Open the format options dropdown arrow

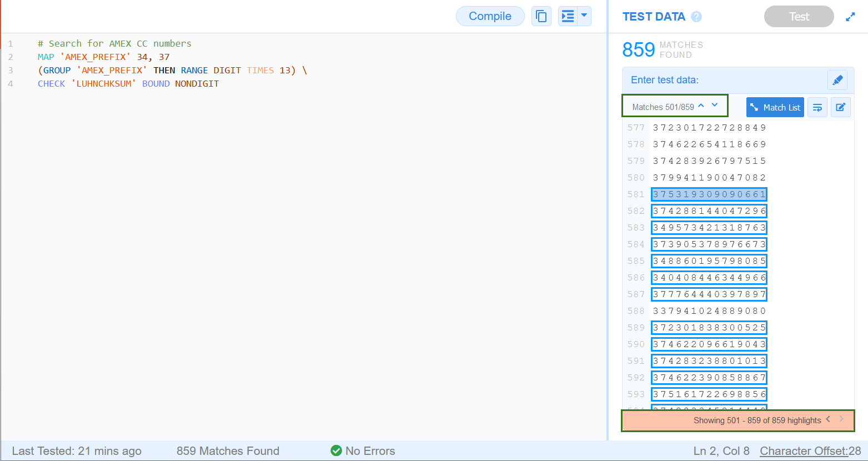tap(584, 16)
